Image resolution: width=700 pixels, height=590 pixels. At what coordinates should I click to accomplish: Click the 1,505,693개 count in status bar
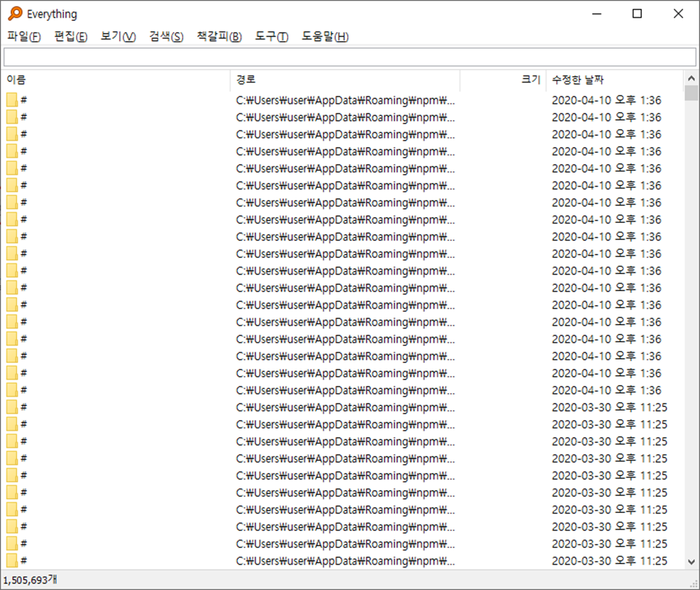pos(30,580)
